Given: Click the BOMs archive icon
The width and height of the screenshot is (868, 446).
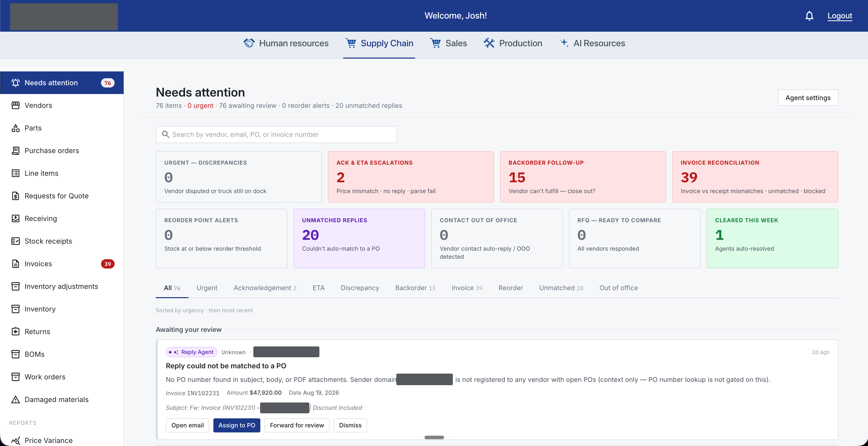Looking at the screenshot, I should [x=16, y=354].
